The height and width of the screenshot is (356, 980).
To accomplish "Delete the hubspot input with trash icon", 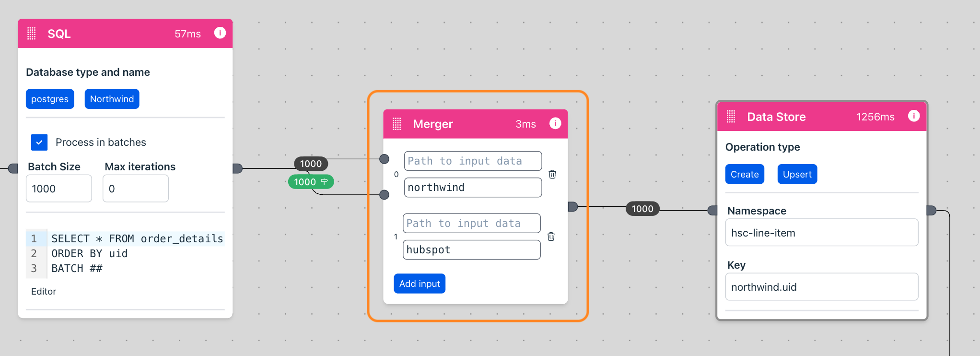I will coord(551,237).
